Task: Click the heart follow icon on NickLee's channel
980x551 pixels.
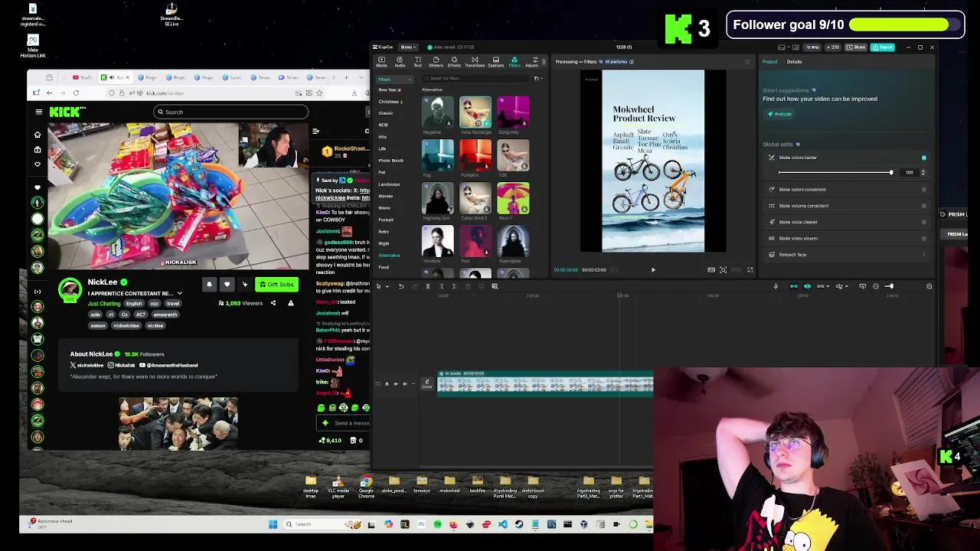Action: (227, 285)
